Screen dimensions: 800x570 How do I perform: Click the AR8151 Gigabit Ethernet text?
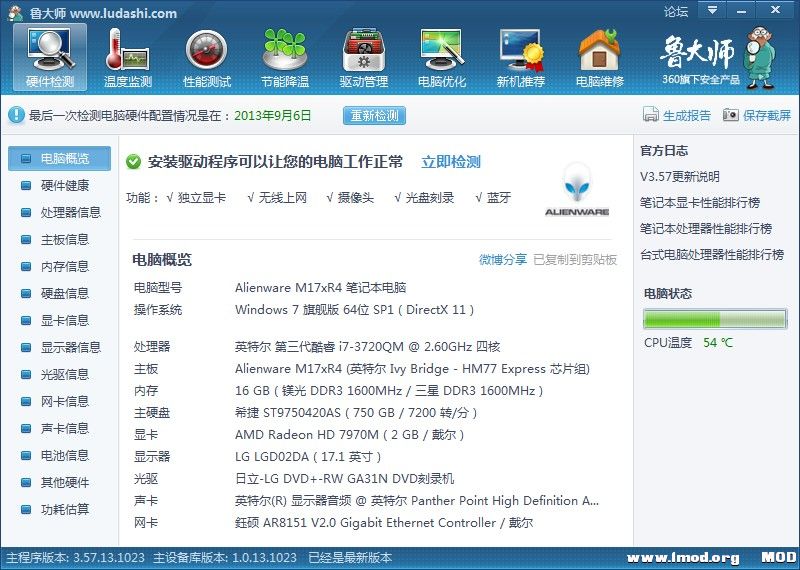coord(384,523)
